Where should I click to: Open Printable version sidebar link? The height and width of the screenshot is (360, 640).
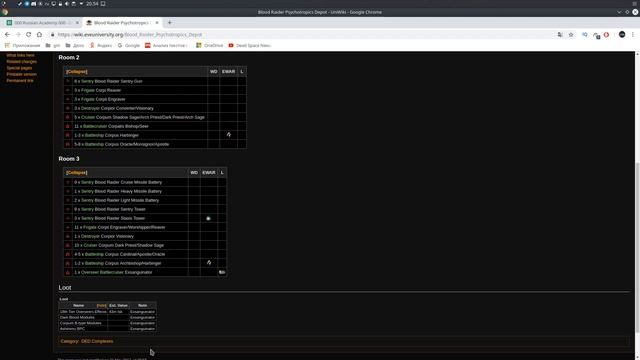point(22,74)
